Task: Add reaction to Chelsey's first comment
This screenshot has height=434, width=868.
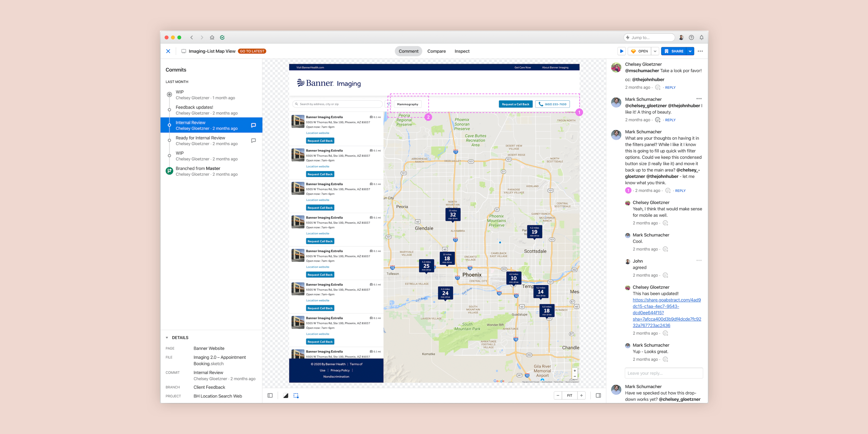Action: (658, 87)
